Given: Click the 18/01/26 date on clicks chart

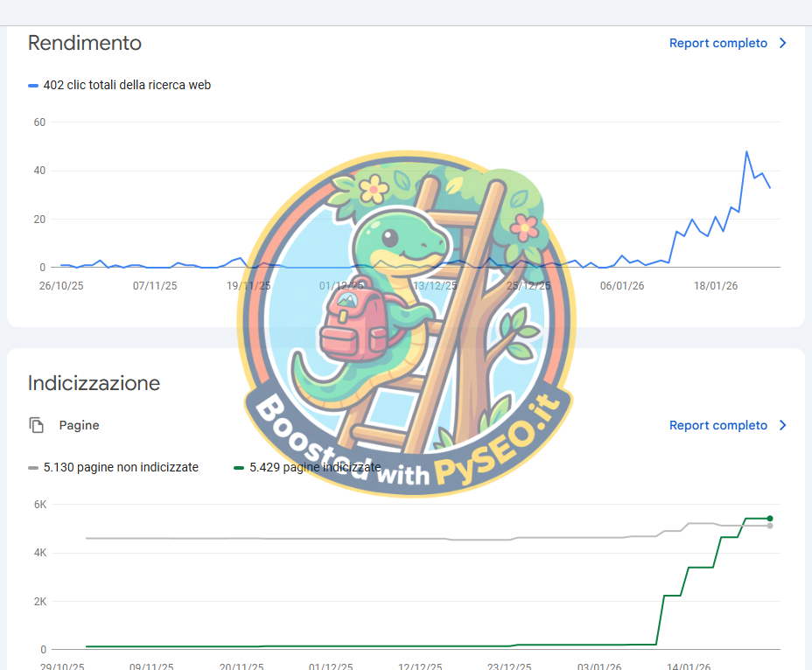Looking at the screenshot, I should (716, 286).
